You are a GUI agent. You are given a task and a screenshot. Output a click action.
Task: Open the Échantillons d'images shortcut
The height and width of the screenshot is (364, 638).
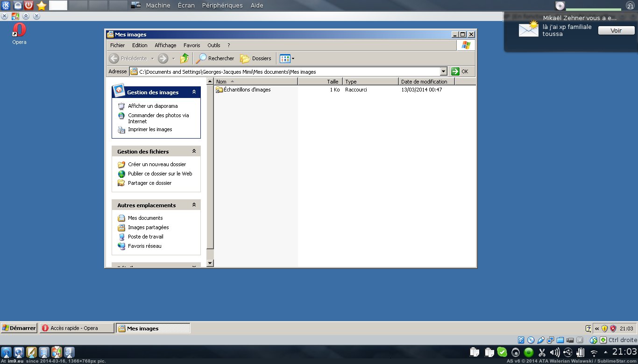pyautogui.click(x=247, y=90)
